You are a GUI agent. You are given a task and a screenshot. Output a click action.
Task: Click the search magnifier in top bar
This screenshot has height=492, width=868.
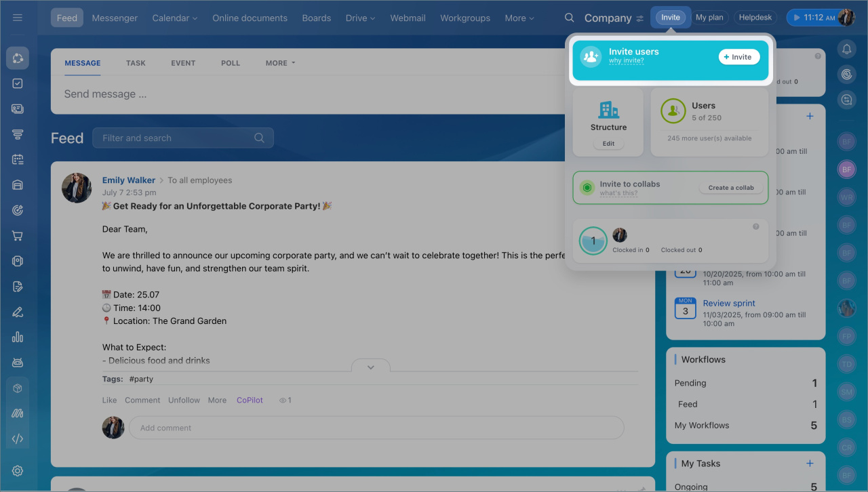tap(570, 18)
